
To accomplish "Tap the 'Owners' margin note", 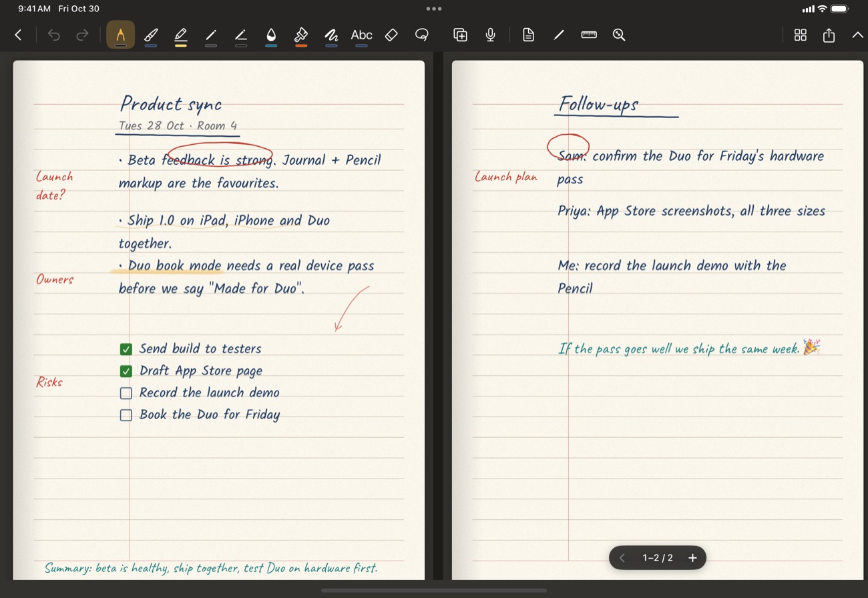I will coord(55,280).
